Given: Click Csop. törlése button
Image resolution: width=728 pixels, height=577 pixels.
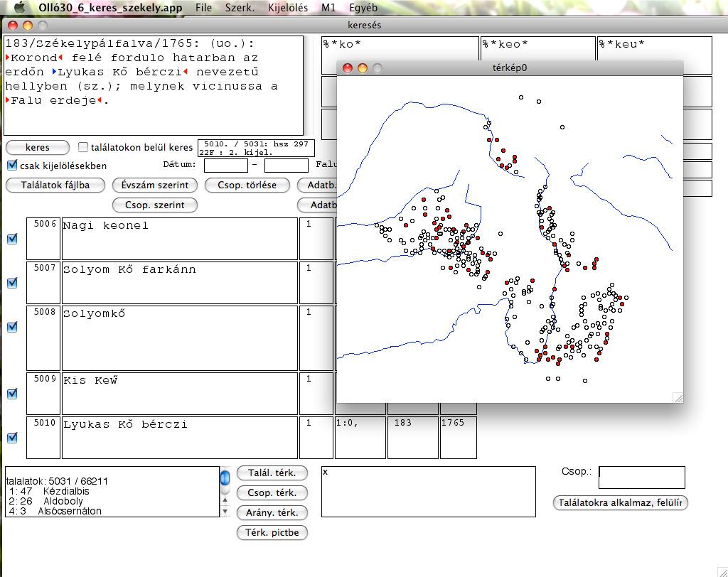Looking at the screenshot, I should point(247,185).
